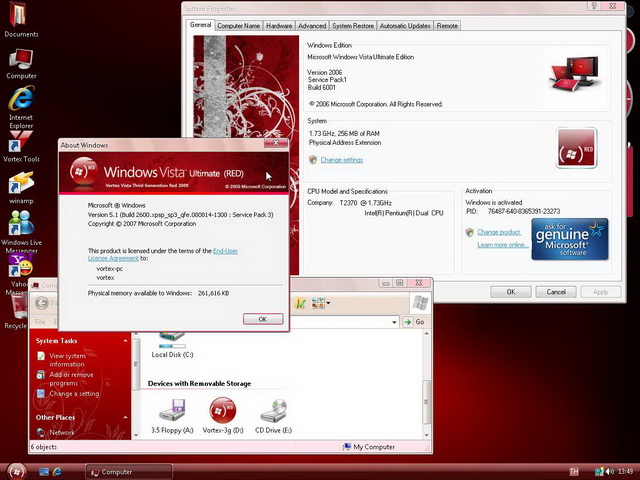Click the System Properties help button
The image size is (640, 480).
[x=595, y=6]
